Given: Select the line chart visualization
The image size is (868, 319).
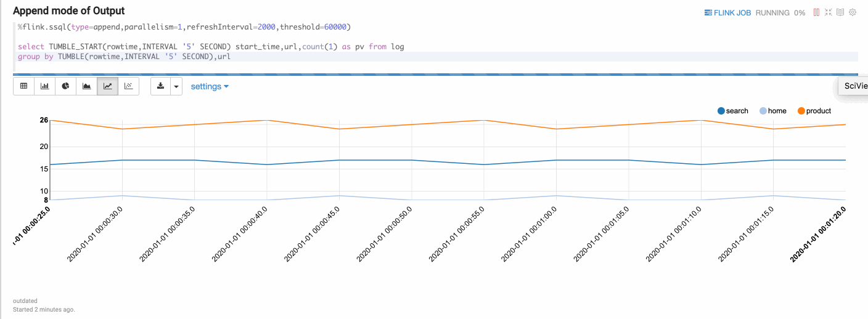Looking at the screenshot, I should pyautogui.click(x=108, y=86).
